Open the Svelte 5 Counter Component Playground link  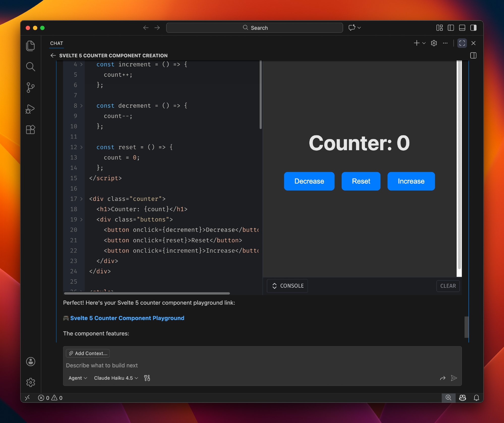click(127, 318)
